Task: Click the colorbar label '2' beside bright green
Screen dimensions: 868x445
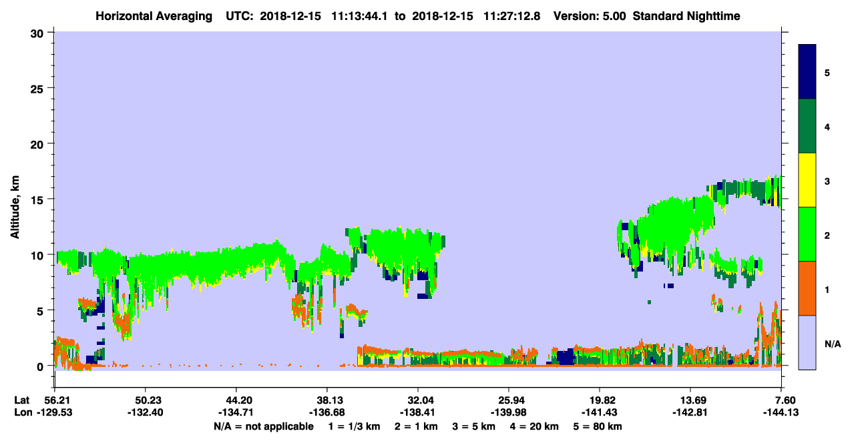Action: pyautogui.click(x=827, y=235)
